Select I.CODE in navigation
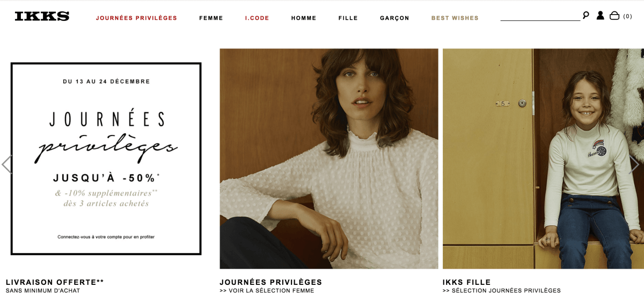This screenshot has height=308, width=644. point(257,18)
